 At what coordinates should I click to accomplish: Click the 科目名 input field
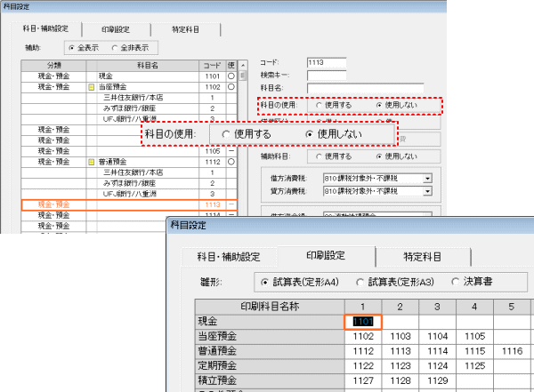(x=366, y=88)
